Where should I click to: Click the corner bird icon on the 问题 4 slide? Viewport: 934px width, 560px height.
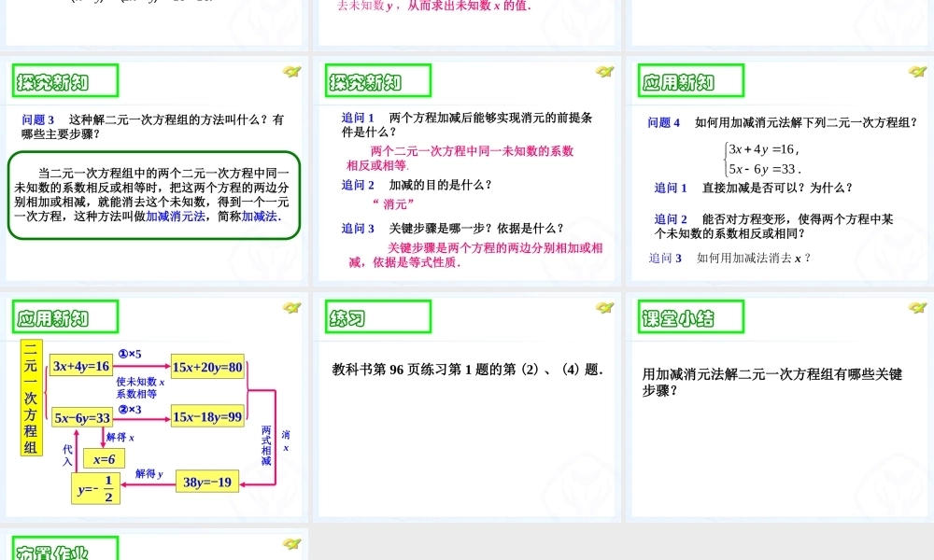tap(917, 72)
